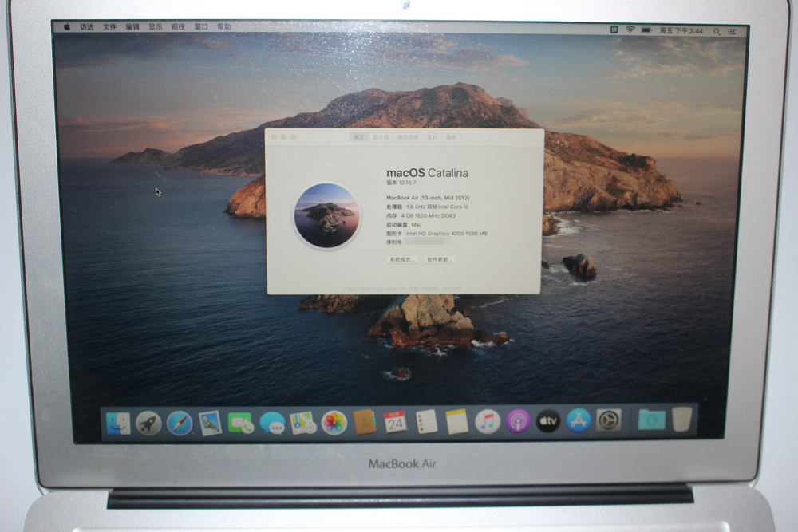The height and width of the screenshot is (532, 798).
Task: Open Maps app in the Dock
Action: coord(302,424)
